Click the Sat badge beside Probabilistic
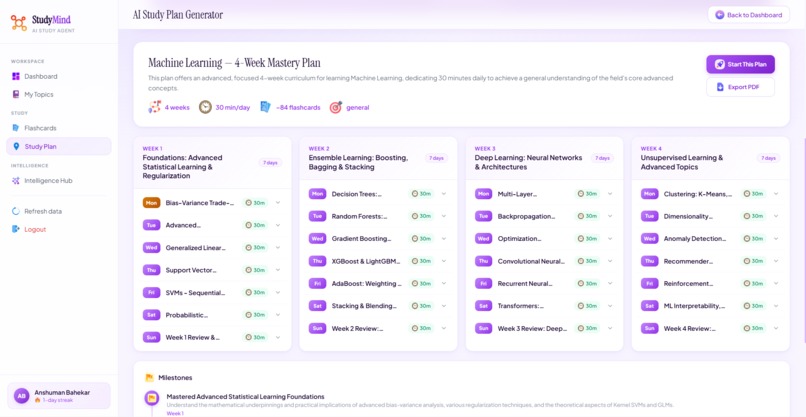 pyautogui.click(x=151, y=315)
